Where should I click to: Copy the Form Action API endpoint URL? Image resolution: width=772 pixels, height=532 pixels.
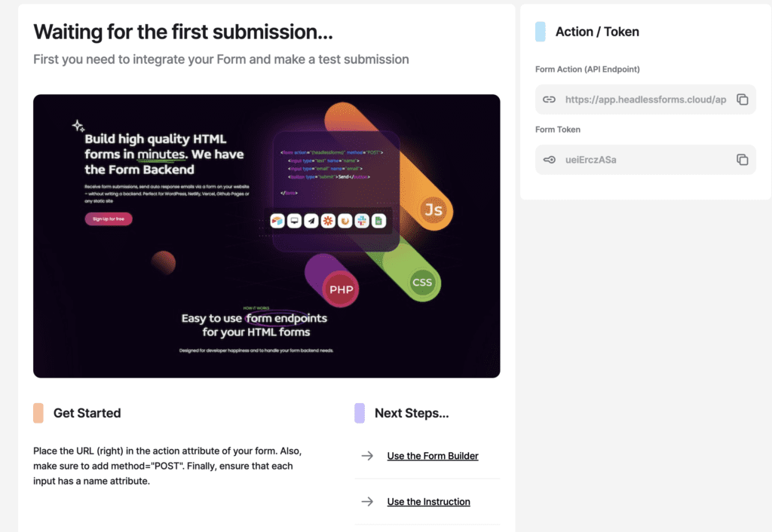click(x=742, y=99)
